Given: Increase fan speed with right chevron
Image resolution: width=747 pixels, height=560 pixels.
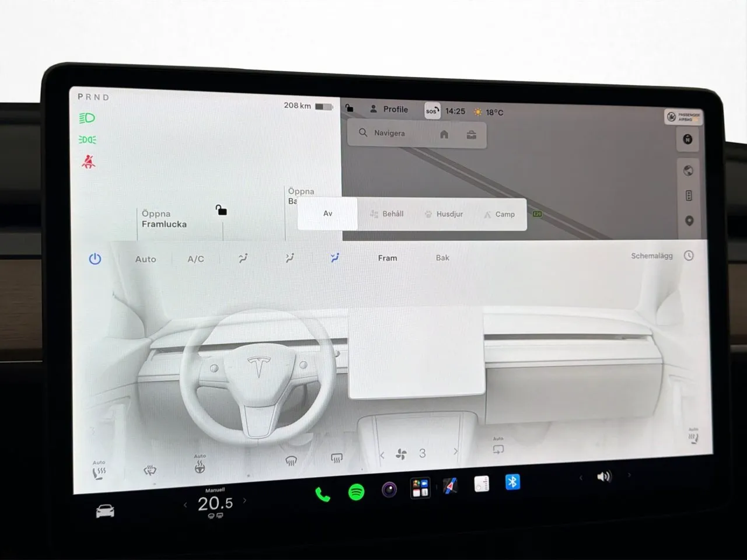Looking at the screenshot, I should [456, 452].
